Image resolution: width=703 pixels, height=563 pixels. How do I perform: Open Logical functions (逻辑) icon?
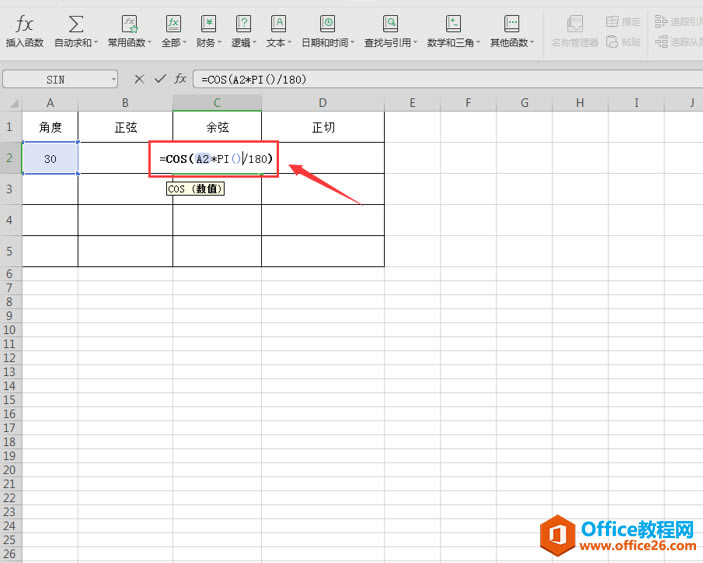(243, 24)
